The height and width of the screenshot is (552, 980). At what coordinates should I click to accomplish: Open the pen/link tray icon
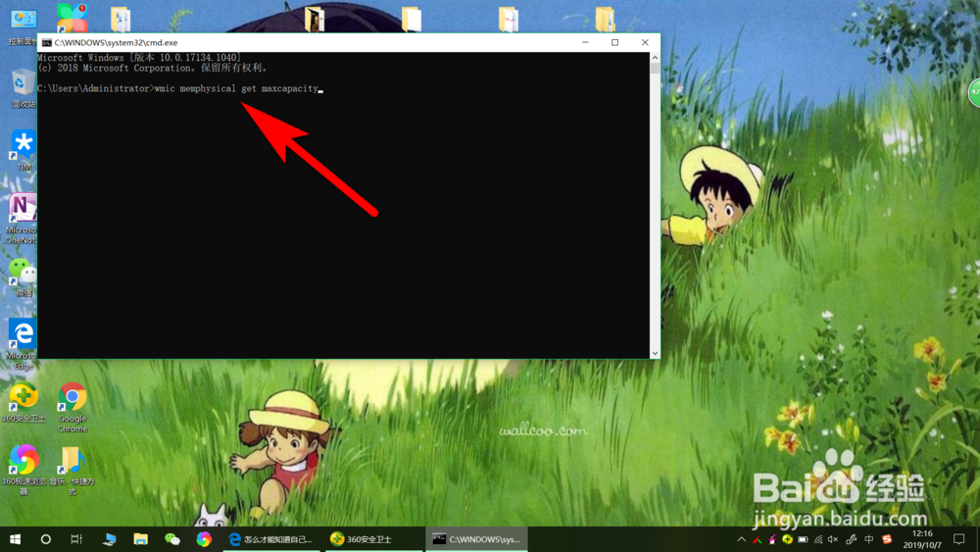coord(851,539)
